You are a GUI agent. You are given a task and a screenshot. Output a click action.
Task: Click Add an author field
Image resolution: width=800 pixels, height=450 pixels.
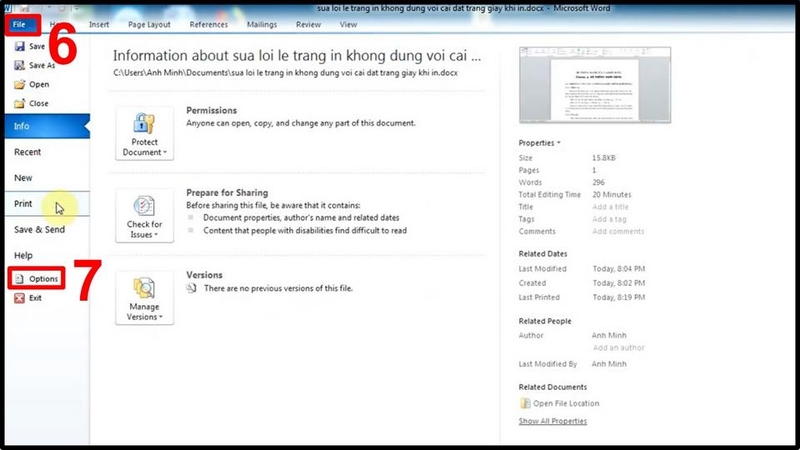click(618, 347)
